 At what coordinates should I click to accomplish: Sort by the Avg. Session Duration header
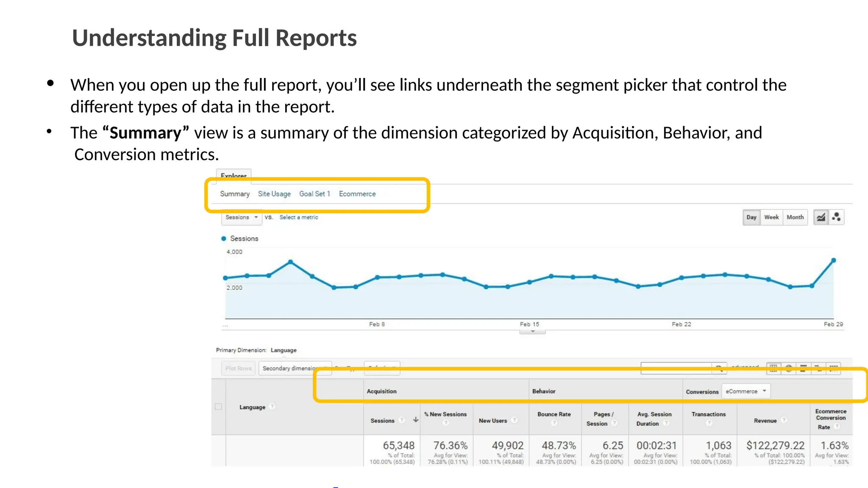click(x=654, y=419)
